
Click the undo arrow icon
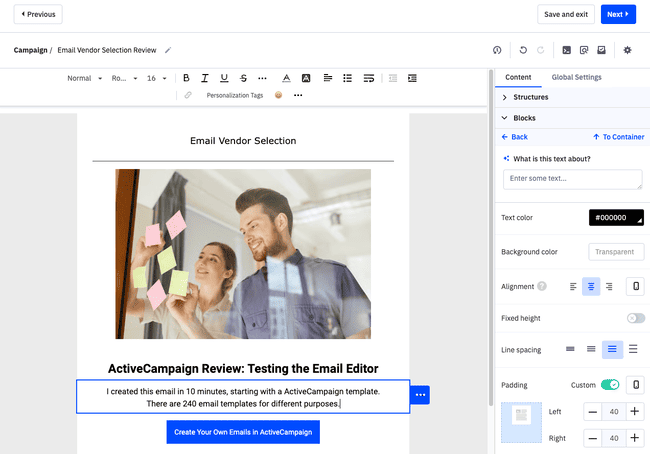click(522, 50)
